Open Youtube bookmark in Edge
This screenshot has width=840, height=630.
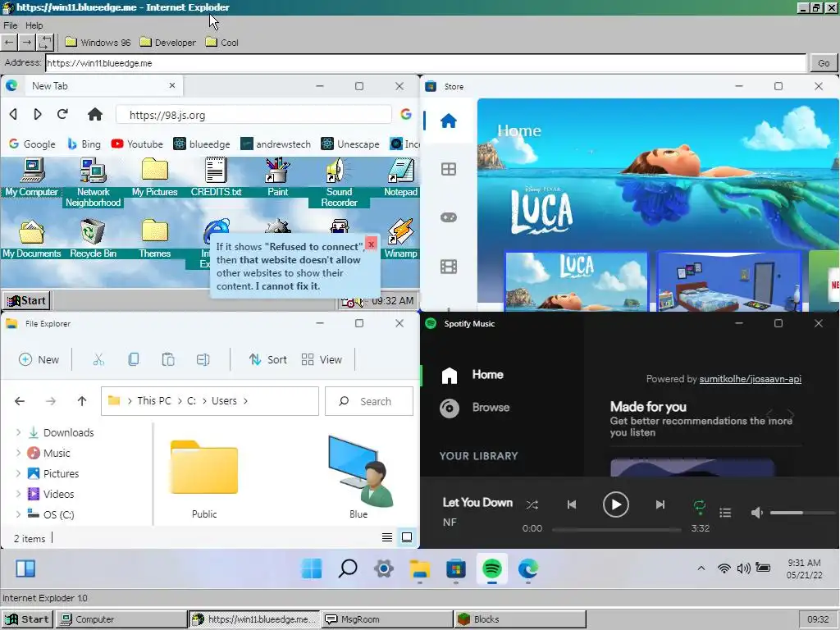137,144
